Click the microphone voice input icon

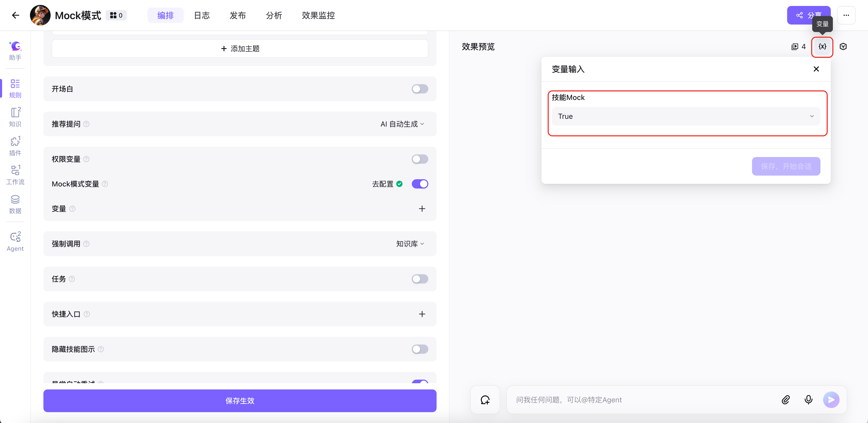coord(808,400)
